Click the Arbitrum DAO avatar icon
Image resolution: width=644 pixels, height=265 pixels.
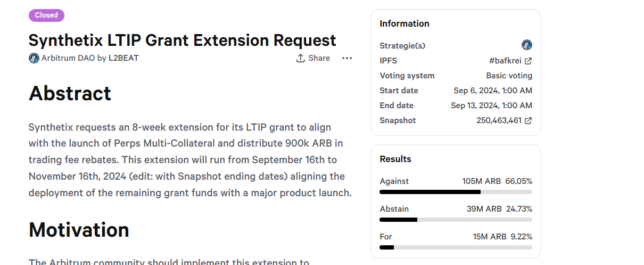point(34,58)
